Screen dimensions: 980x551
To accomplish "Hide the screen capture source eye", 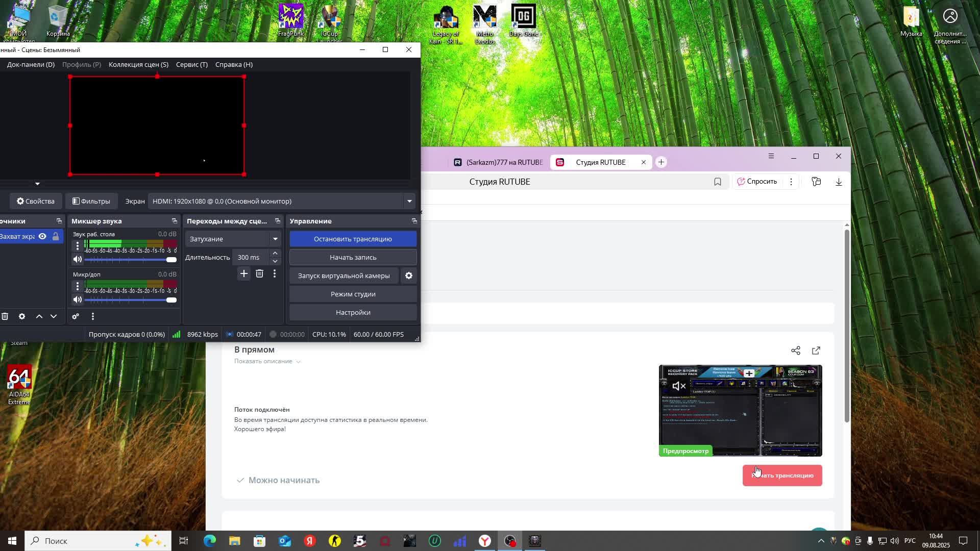I will 42,236.
